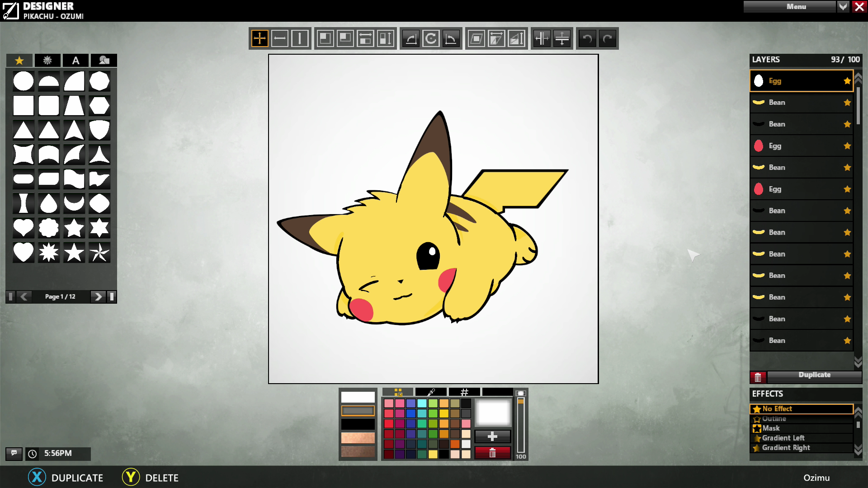Select the horizontal move tool
The width and height of the screenshot is (868, 488).
pyautogui.click(x=280, y=38)
